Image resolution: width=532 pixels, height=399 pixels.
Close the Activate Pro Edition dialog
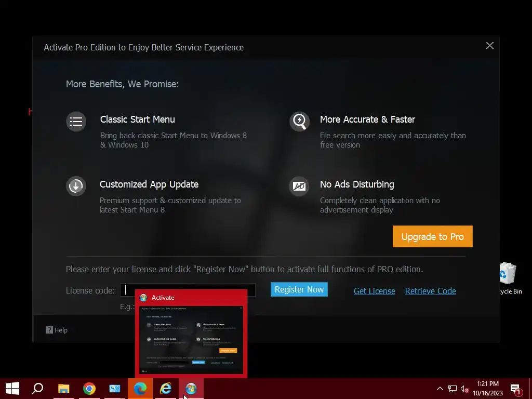pos(489,46)
